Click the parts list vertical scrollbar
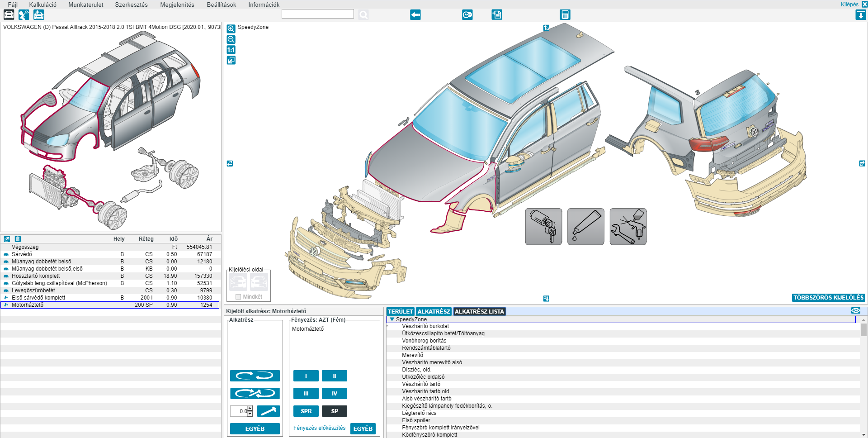Viewport: 868px width, 438px height. click(863, 376)
